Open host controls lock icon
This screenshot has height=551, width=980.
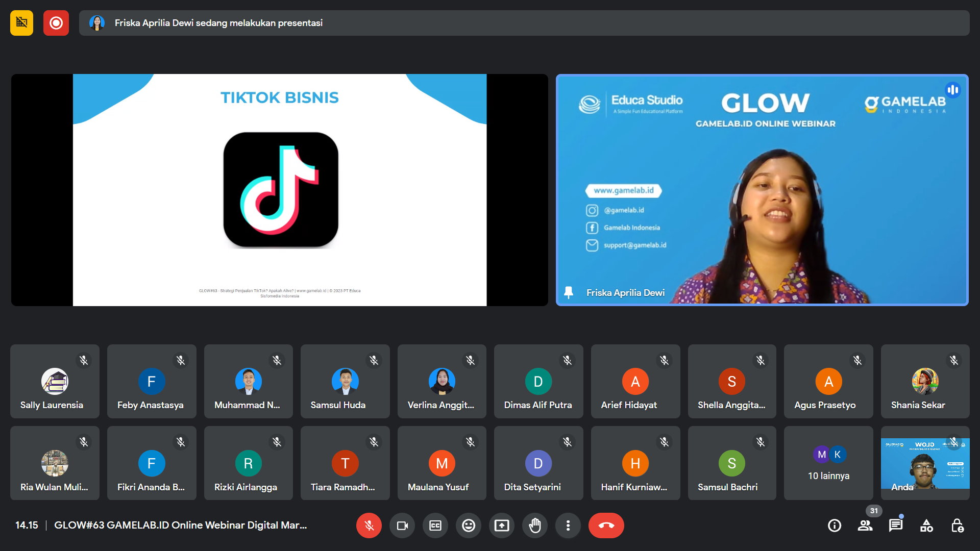(958, 525)
